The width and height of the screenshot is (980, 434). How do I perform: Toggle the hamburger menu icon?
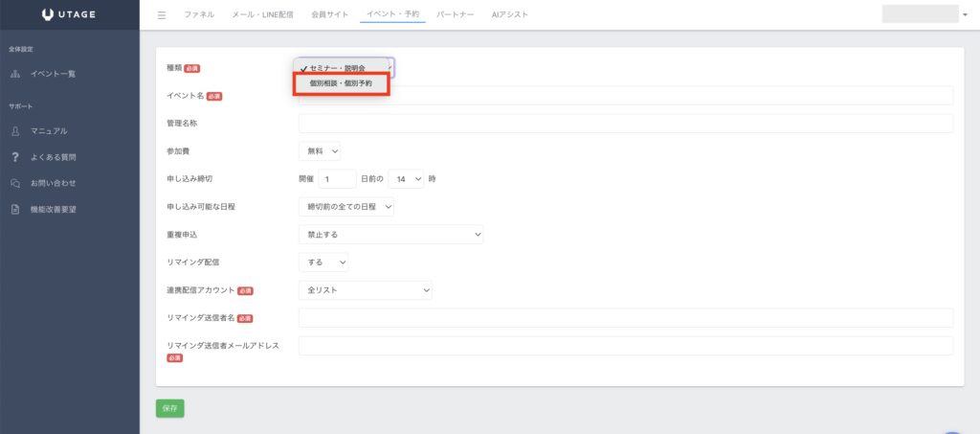pyautogui.click(x=162, y=15)
